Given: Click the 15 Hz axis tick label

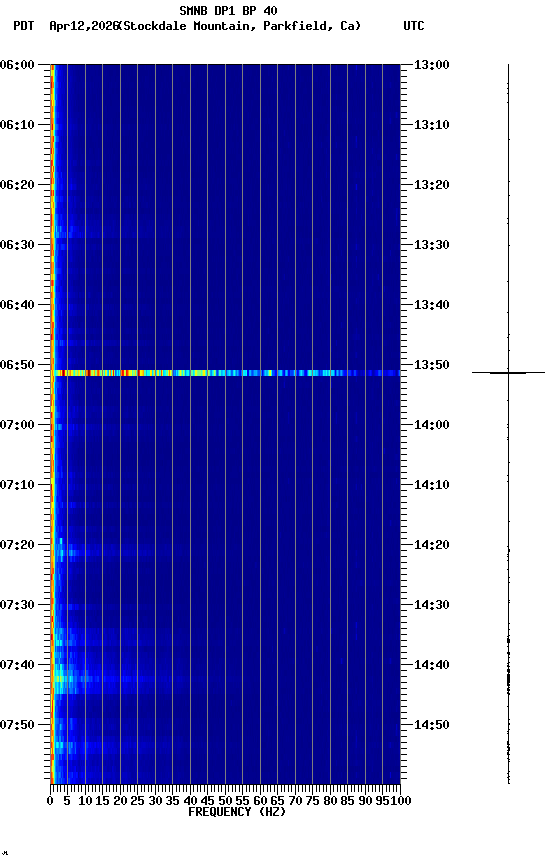Looking at the screenshot, I should [x=102, y=802].
